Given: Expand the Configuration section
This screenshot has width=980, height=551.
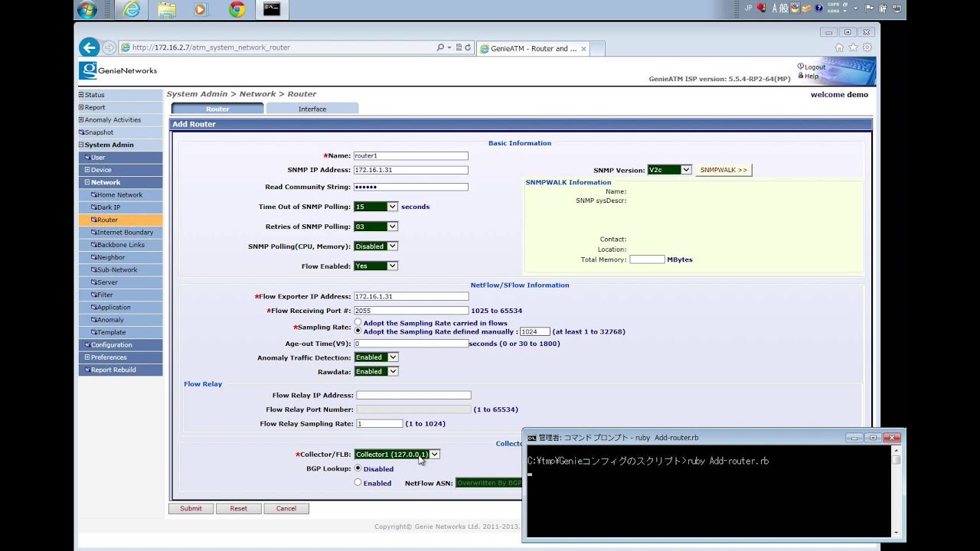Looking at the screenshot, I should point(120,345).
